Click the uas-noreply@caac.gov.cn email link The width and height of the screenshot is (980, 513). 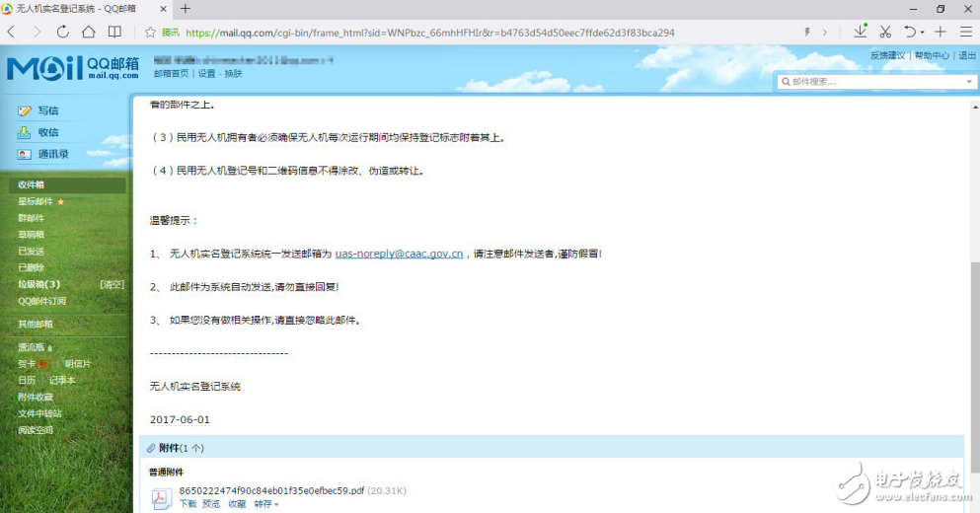399,254
